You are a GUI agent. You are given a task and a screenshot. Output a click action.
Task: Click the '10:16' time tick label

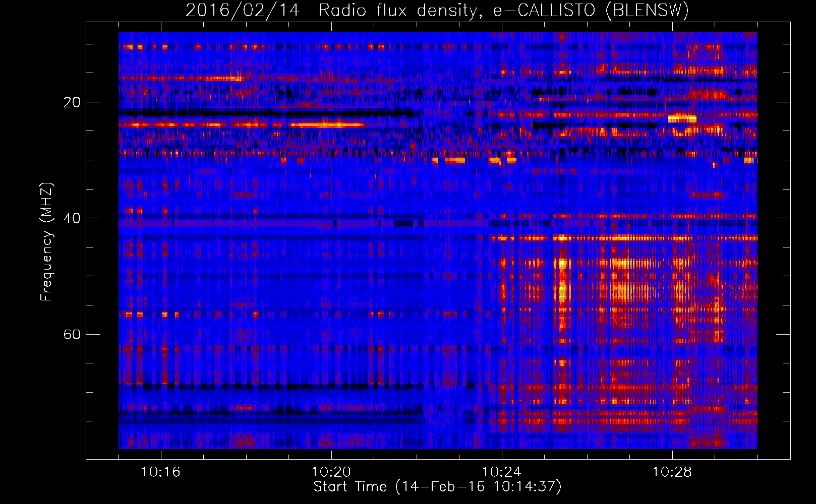coord(161,472)
